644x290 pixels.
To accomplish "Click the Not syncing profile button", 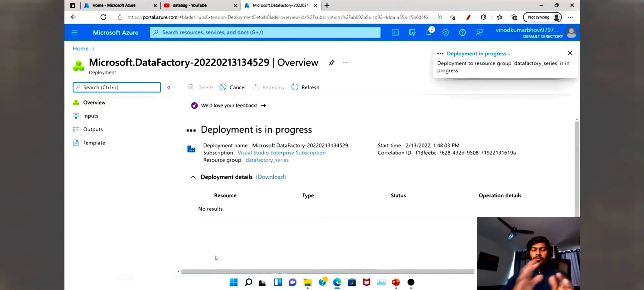I will pos(542,17).
